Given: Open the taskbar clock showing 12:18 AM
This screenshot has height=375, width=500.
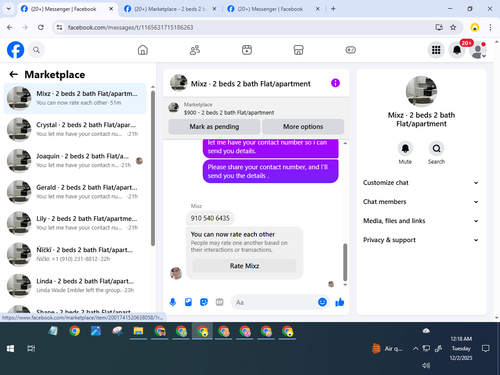Looking at the screenshot, I should click(x=461, y=348).
